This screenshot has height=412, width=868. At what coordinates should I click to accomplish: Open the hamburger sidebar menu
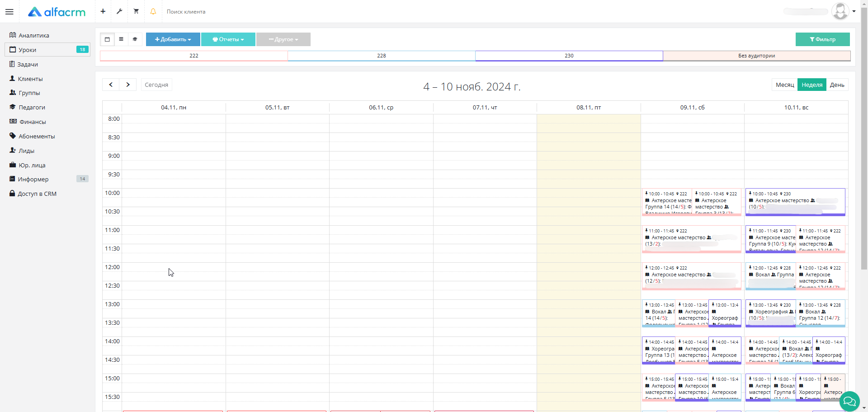[x=9, y=12]
